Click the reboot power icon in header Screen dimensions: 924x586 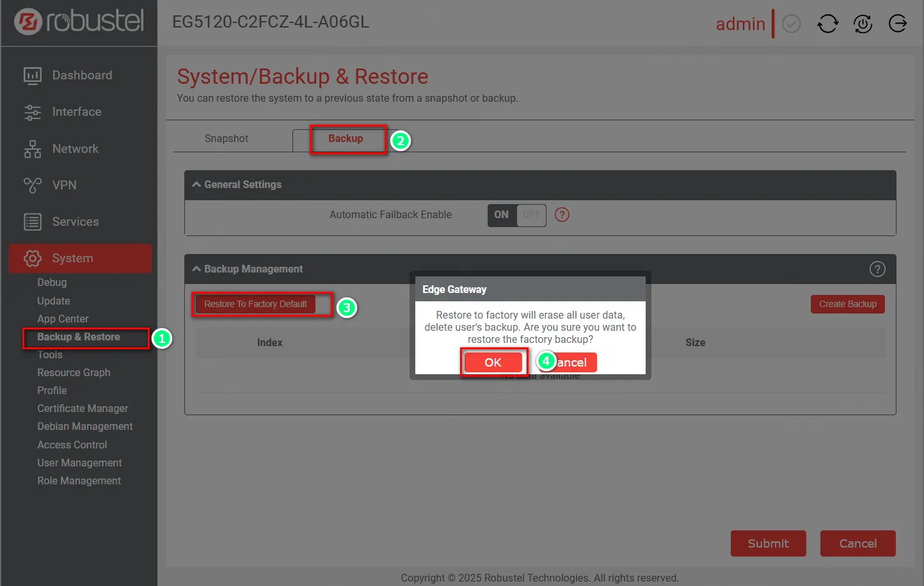click(x=863, y=24)
